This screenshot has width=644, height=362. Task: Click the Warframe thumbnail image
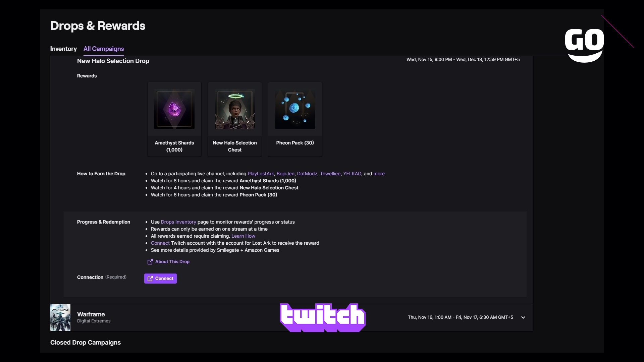[x=61, y=317]
